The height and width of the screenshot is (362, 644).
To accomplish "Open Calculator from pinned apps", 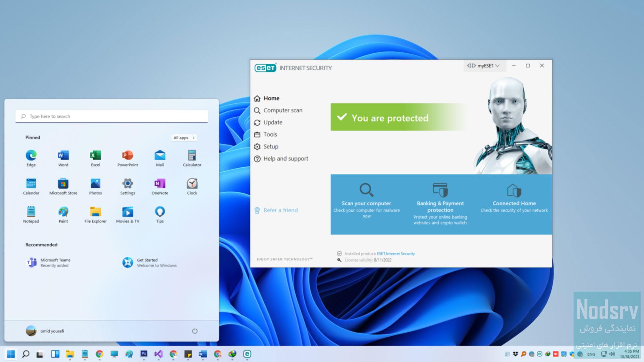I will (x=192, y=158).
